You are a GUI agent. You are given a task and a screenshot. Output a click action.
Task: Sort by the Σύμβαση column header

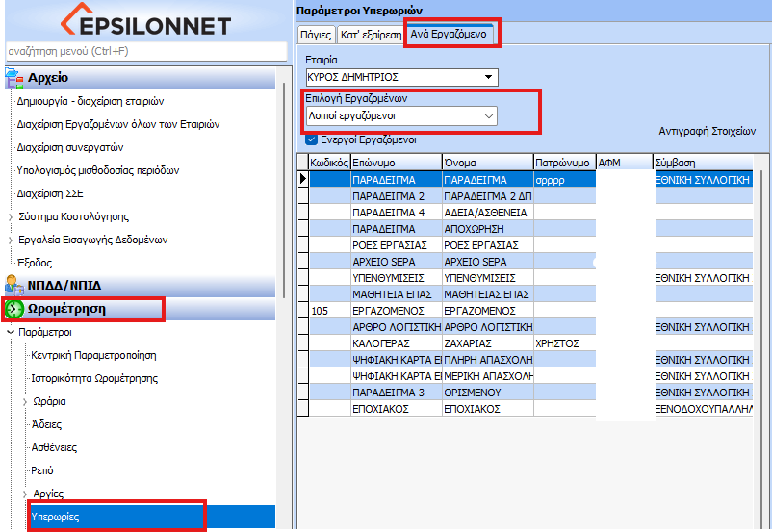(x=703, y=163)
